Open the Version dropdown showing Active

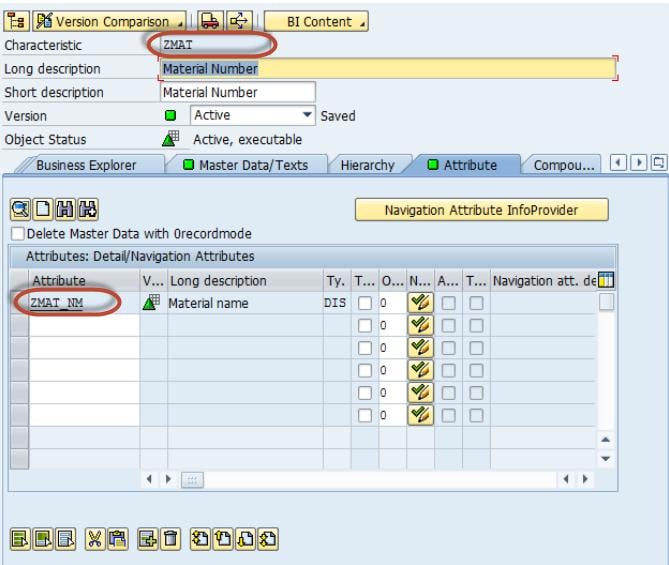[x=307, y=116]
